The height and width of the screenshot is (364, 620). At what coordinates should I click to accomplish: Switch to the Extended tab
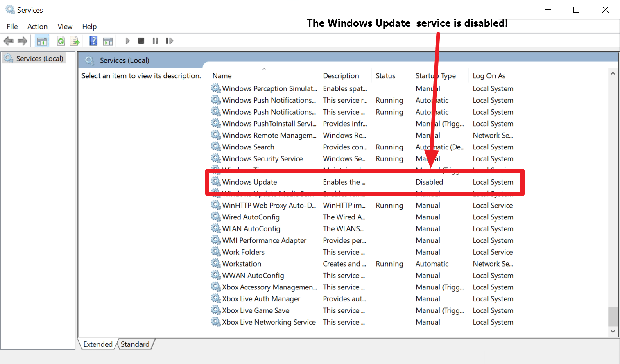tap(98, 344)
